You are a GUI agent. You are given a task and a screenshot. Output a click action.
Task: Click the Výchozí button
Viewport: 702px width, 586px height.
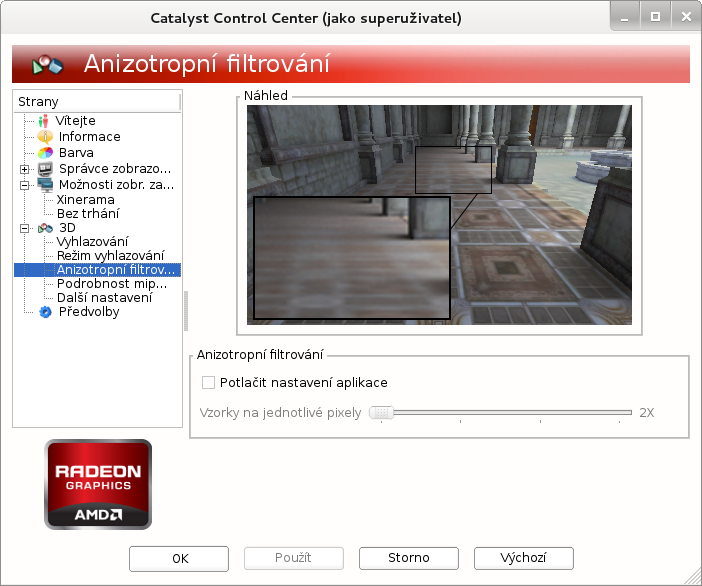pos(524,558)
